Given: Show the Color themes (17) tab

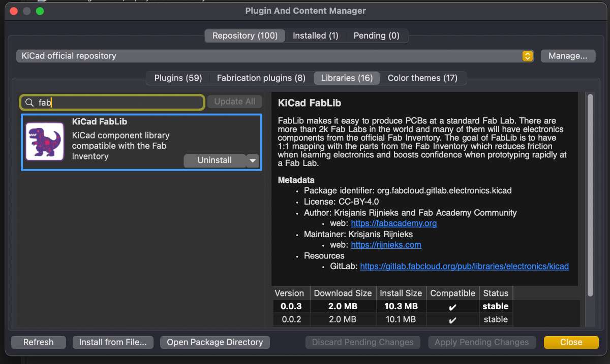Looking at the screenshot, I should click(x=422, y=78).
